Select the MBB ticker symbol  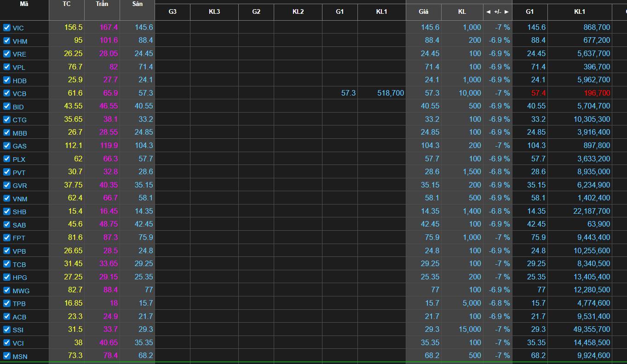20,133
